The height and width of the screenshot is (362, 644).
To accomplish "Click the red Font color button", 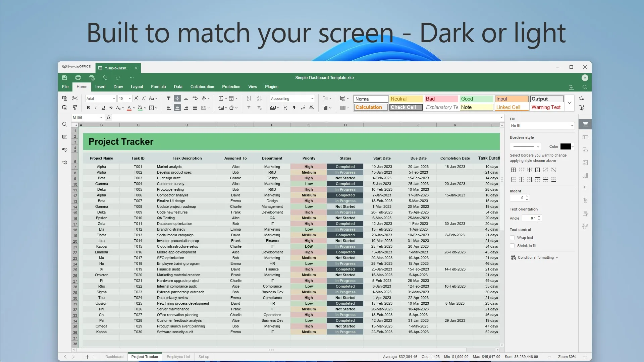I will click(129, 108).
